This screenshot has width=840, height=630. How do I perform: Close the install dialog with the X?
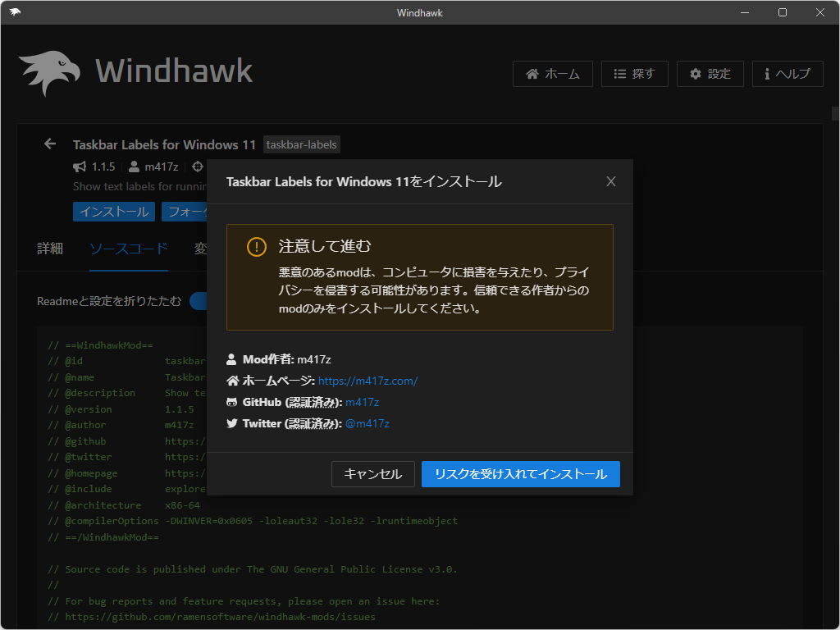click(610, 180)
